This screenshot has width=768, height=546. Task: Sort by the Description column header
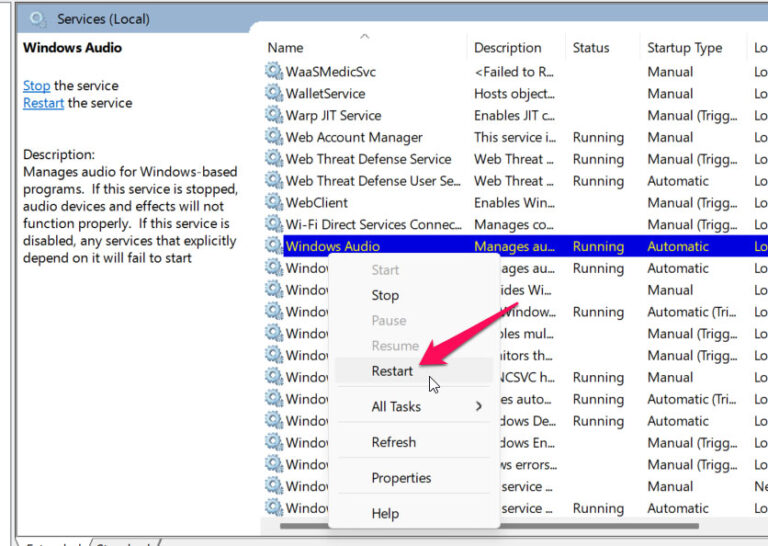pyautogui.click(x=507, y=47)
